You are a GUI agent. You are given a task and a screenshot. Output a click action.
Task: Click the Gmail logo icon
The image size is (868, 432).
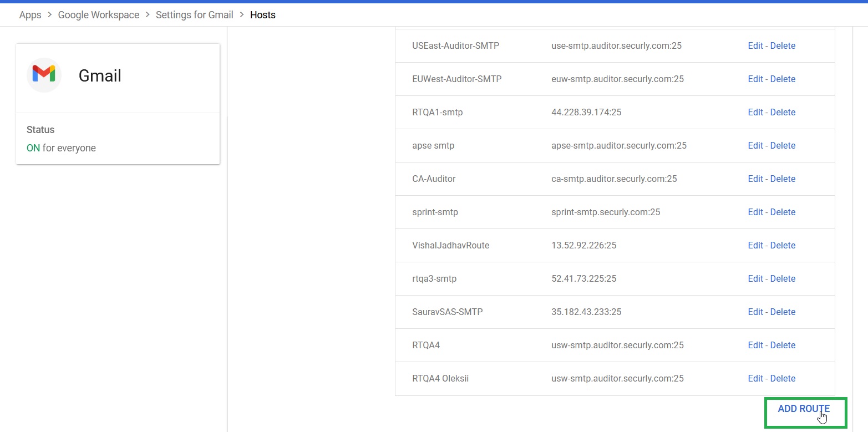pyautogui.click(x=44, y=75)
